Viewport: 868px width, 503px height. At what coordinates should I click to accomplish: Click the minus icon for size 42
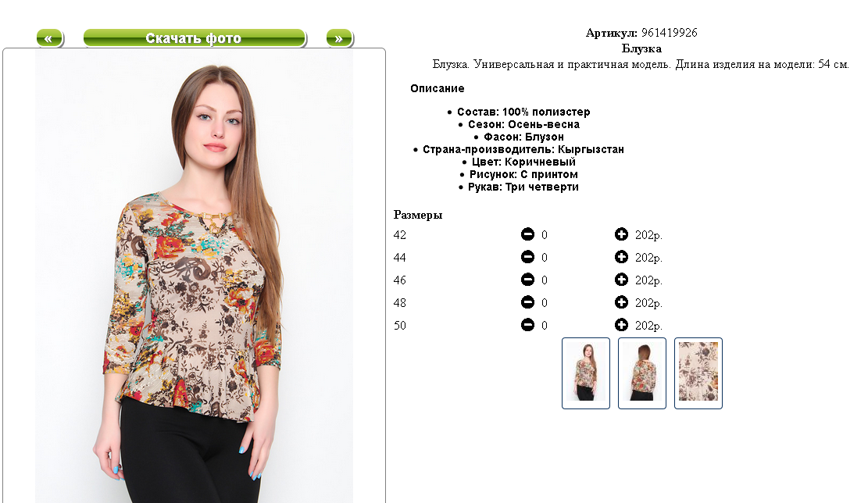(x=527, y=234)
